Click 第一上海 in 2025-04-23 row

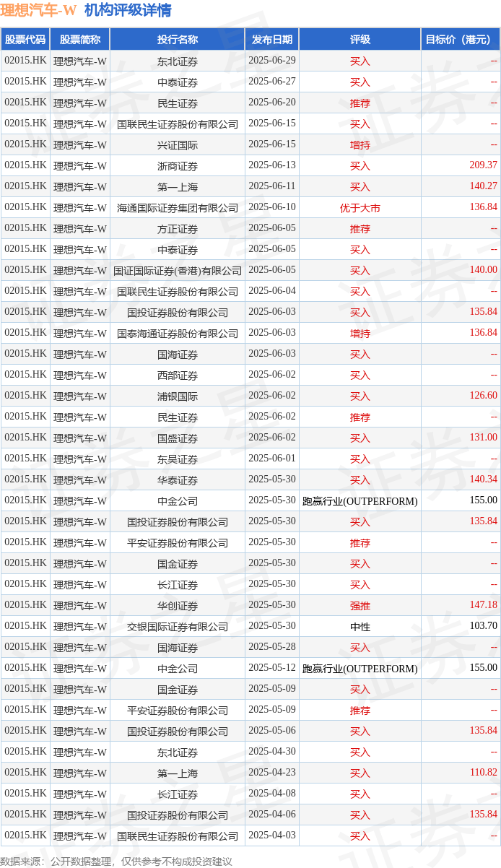pyautogui.click(x=178, y=773)
